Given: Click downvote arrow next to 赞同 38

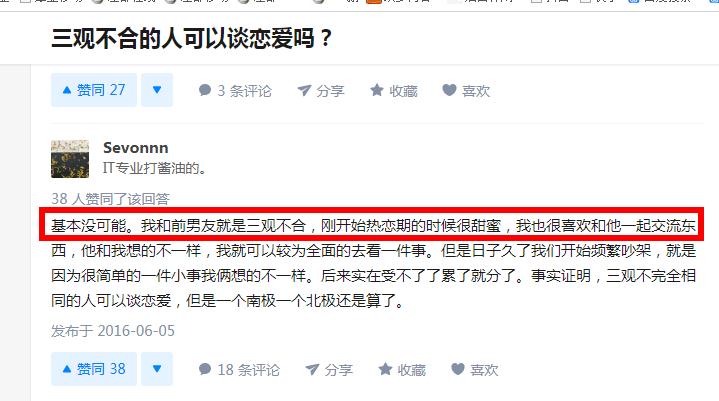Looking at the screenshot, I should coord(157,369).
